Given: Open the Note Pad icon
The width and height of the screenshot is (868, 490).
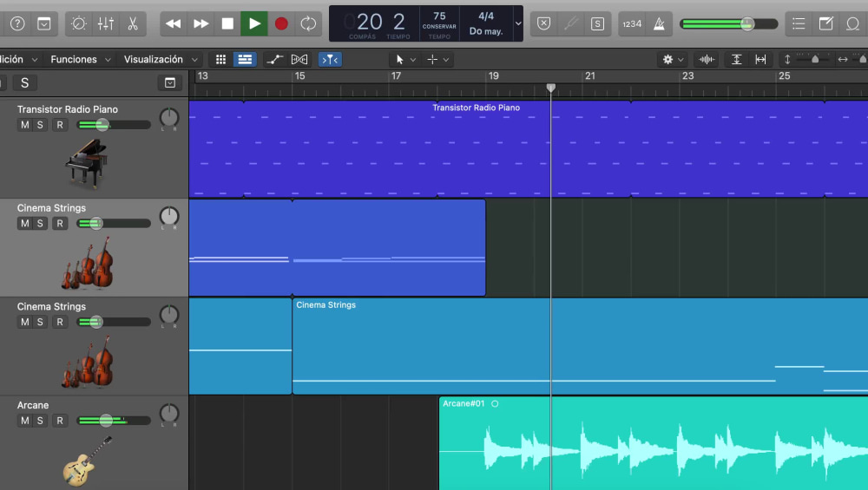Looking at the screenshot, I should pos(826,23).
